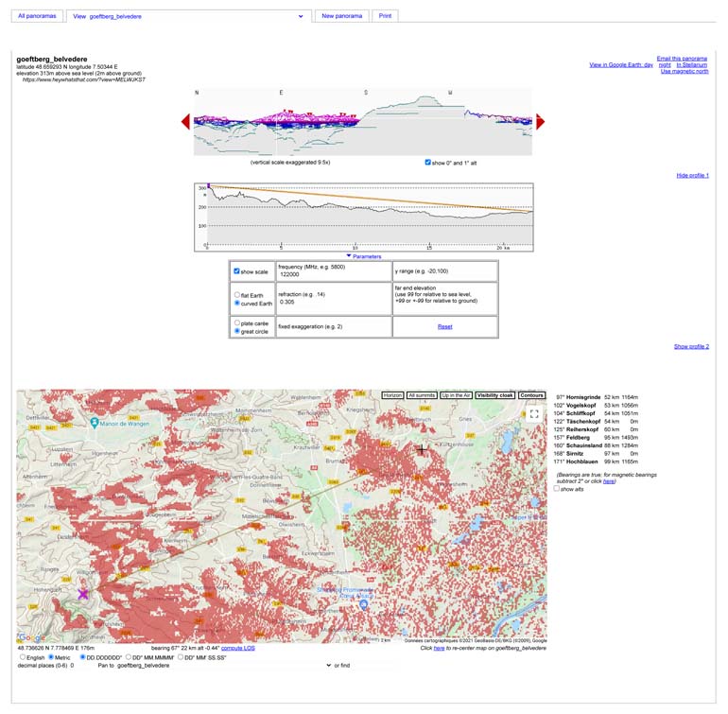Click Manoir de Wangen map pin
The height and width of the screenshot is (714, 728).
pos(95,423)
